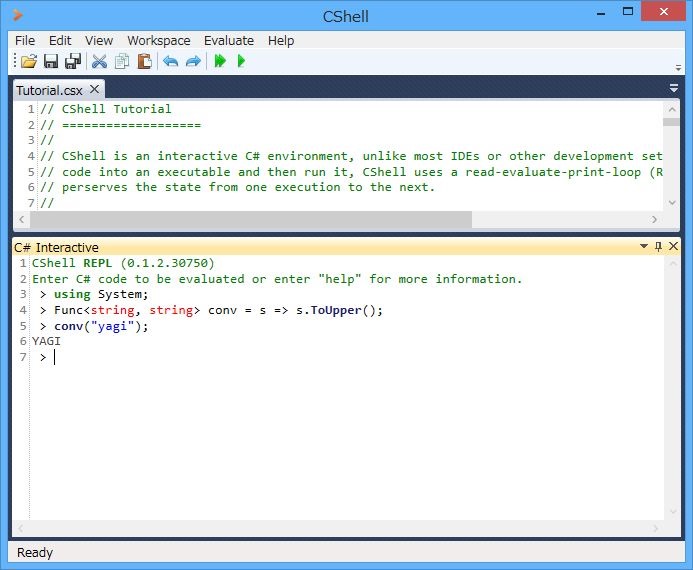This screenshot has height=570, width=693.
Task: Run all code with double green arrow
Action: click(x=220, y=62)
